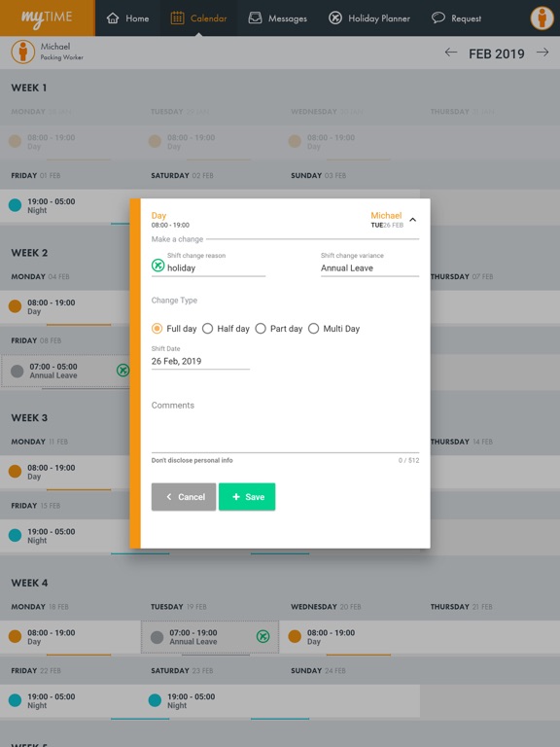
Task: Click the Cancel button
Action: pos(184,497)
